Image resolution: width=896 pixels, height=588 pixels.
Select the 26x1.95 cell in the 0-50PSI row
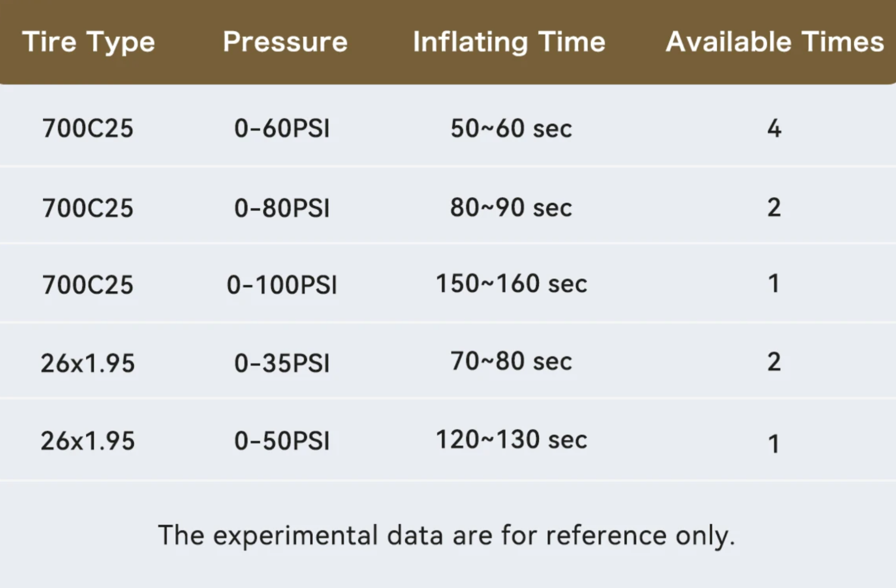pyautogui.click(x=88, y=441)
